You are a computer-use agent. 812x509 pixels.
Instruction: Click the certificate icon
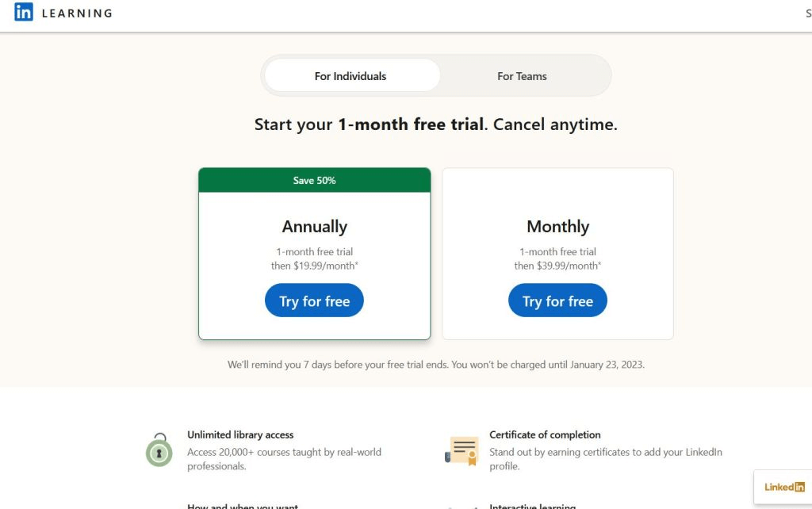[x=461, y=450]
